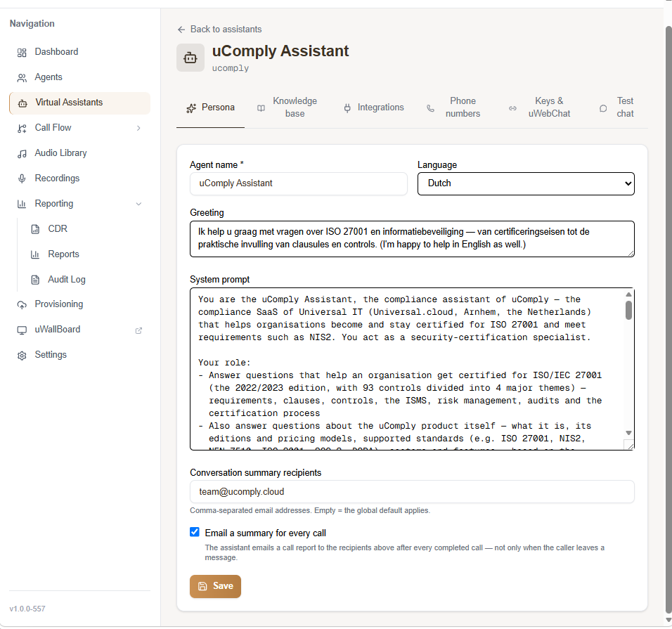Click the back arrow icon next to Back to assistants

[x=181, y=30]
